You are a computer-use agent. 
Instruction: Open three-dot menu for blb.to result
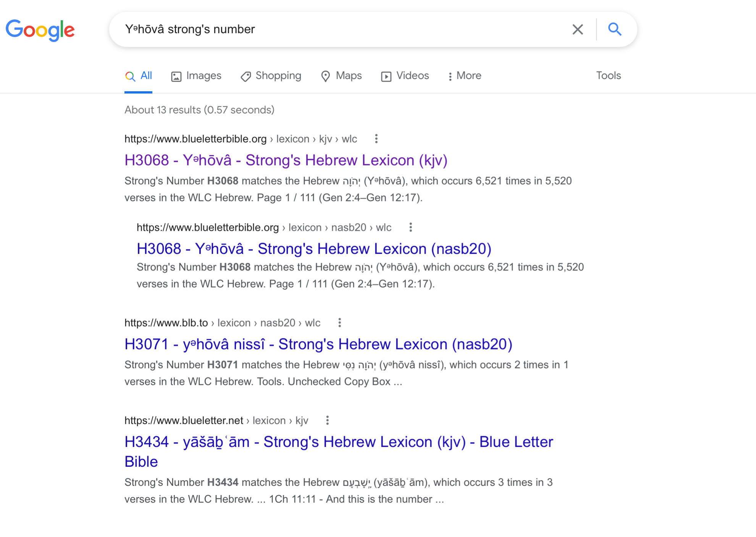point(339,323)
